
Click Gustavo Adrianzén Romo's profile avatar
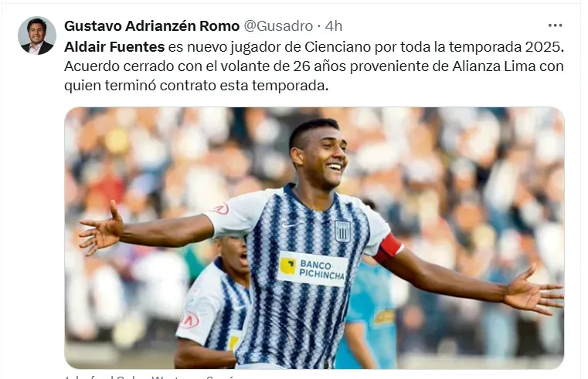(37, 36)
